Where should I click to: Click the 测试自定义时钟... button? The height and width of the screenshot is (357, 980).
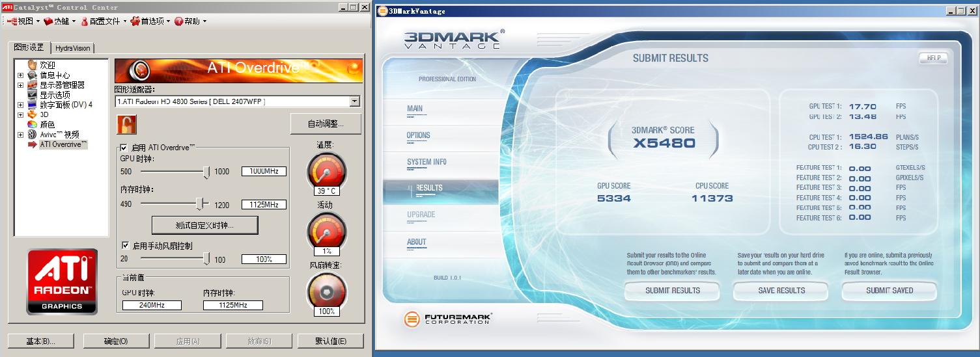(x=205, y=225)
